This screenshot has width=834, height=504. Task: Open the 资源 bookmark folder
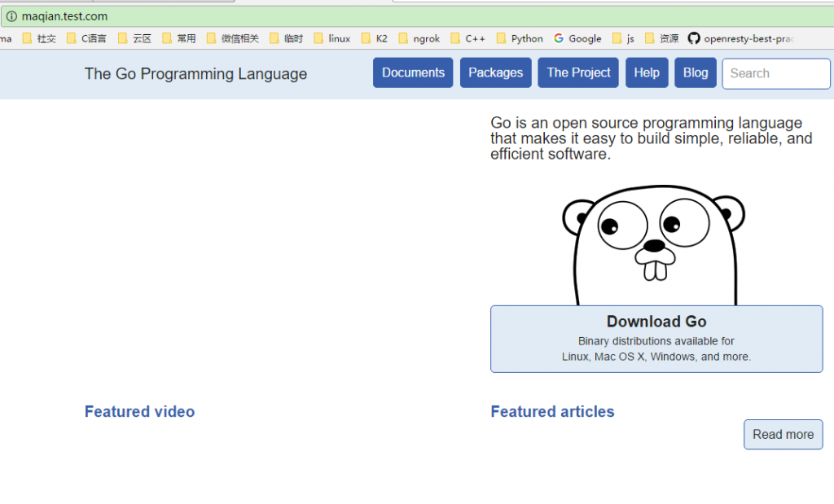pos(661,38)
